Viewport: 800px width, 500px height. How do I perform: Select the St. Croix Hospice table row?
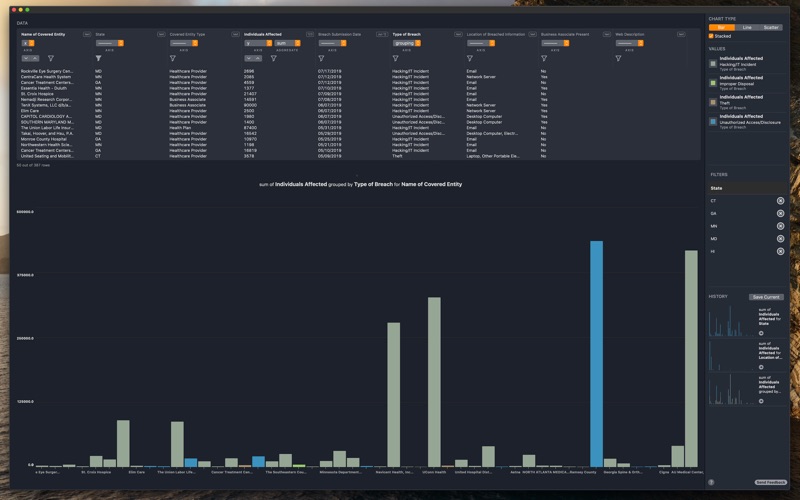click(x=358, y=94)
